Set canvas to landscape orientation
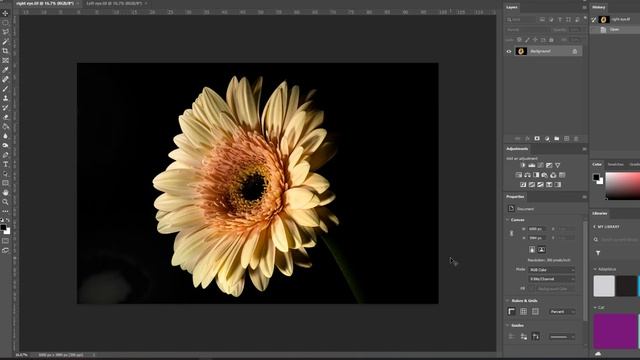Viewport: 640px width, 360px height. point(541,250)
